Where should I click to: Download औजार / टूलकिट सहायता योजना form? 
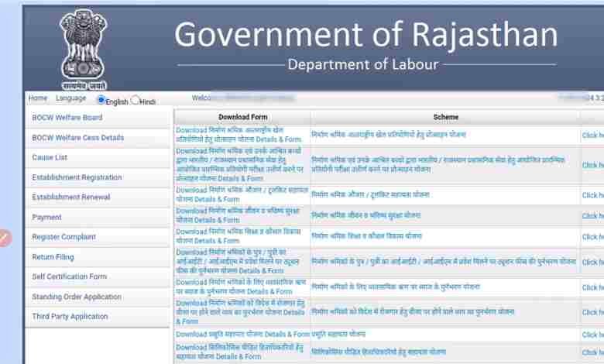(x=242, y=194)
